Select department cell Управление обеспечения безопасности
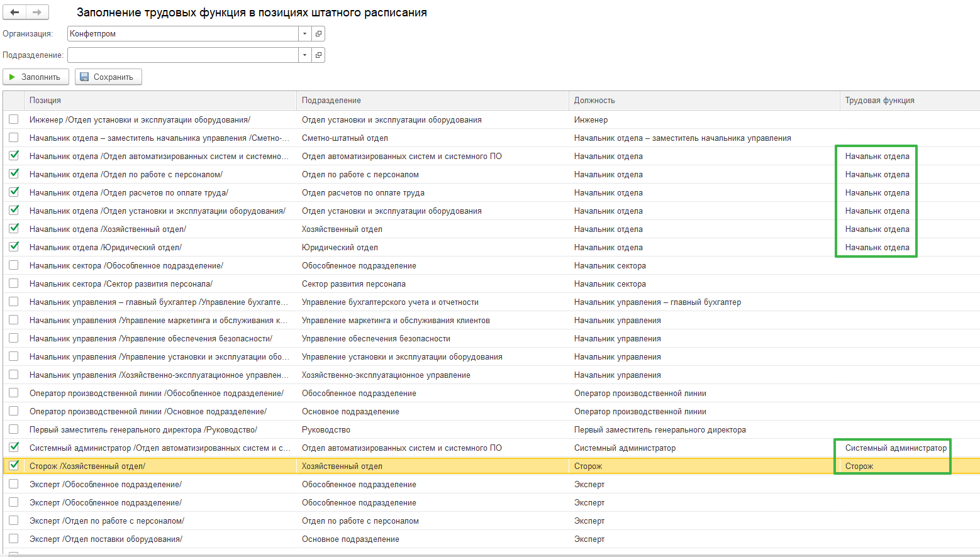The height and width of the screenshot is (557, 980). coord(376,339)
